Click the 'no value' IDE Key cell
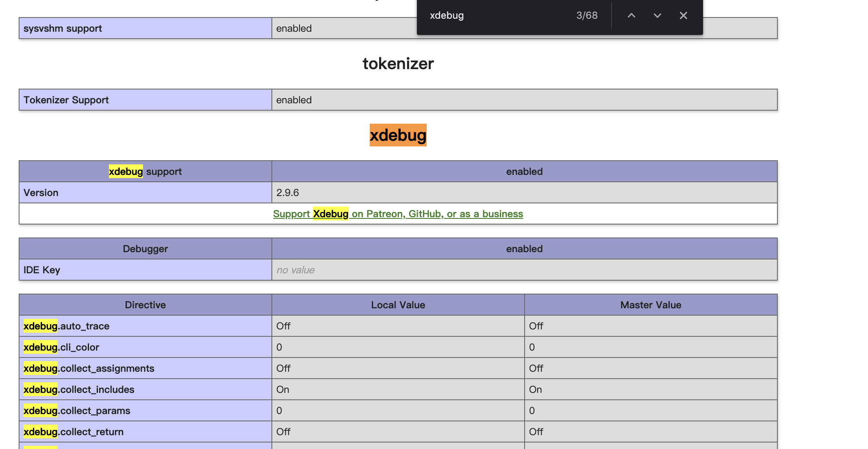The image size is (868, 449). [524, 270]
